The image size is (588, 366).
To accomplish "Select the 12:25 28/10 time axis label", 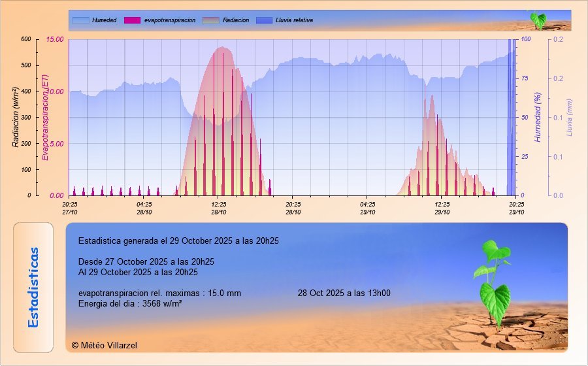I will point(219,208).
